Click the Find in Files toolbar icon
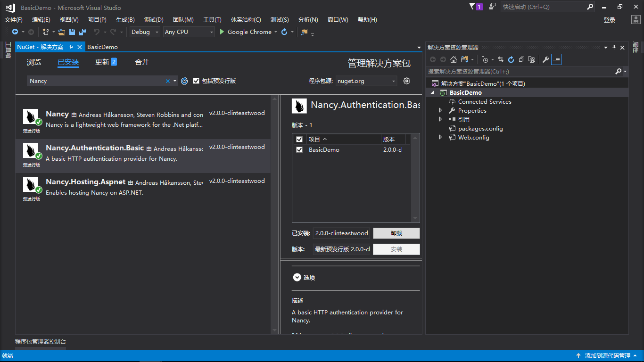 (304, 32)
